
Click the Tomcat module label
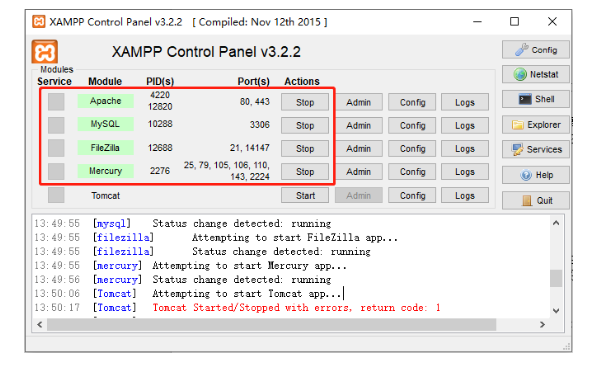pyautogui.click(x=105, y=196)
